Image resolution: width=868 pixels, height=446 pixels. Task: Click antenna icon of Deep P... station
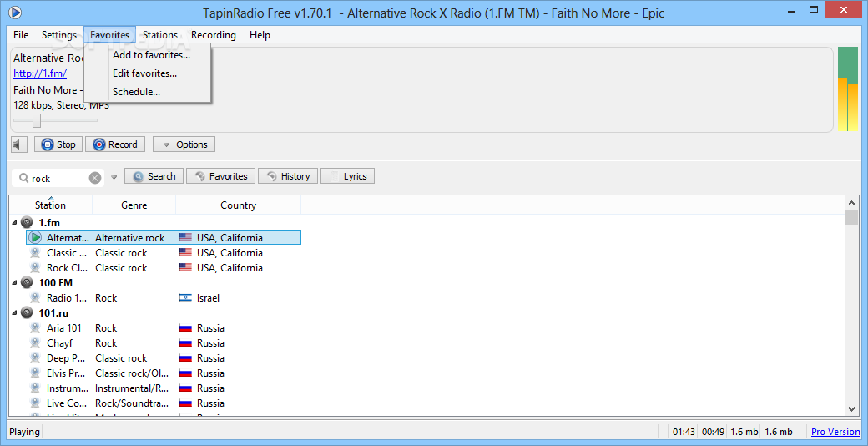[35, 357]
